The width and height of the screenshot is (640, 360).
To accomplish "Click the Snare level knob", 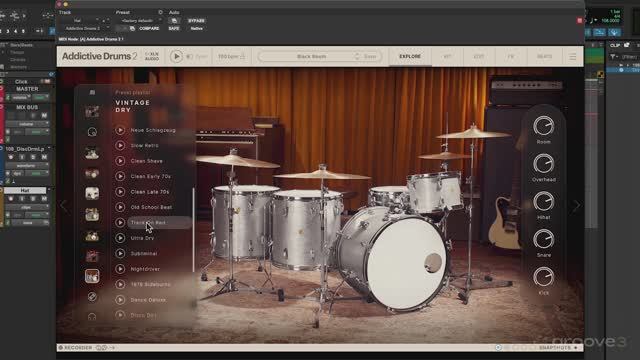I will coord(544,239).
